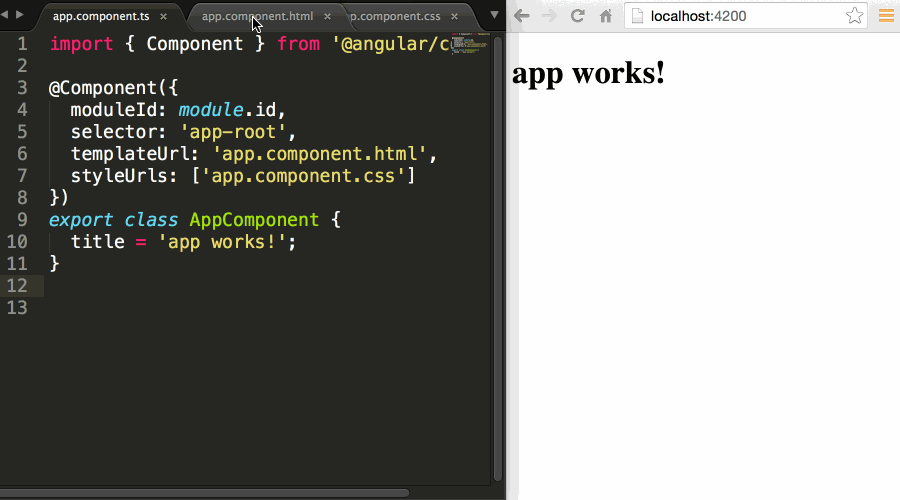This screenshot has height=500, width=900.
Task: Click the 'app works!' string on line 10
Action: tap(222, 242)
